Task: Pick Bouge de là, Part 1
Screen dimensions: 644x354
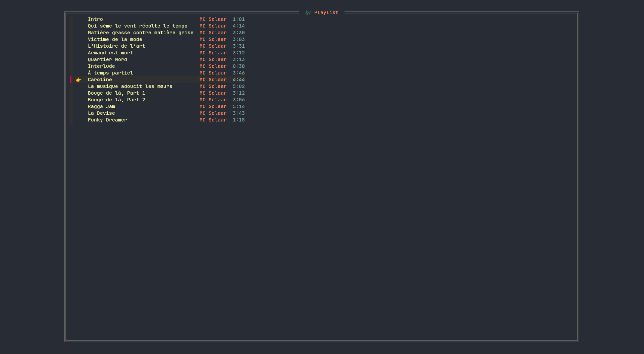Action: (116, 93)
